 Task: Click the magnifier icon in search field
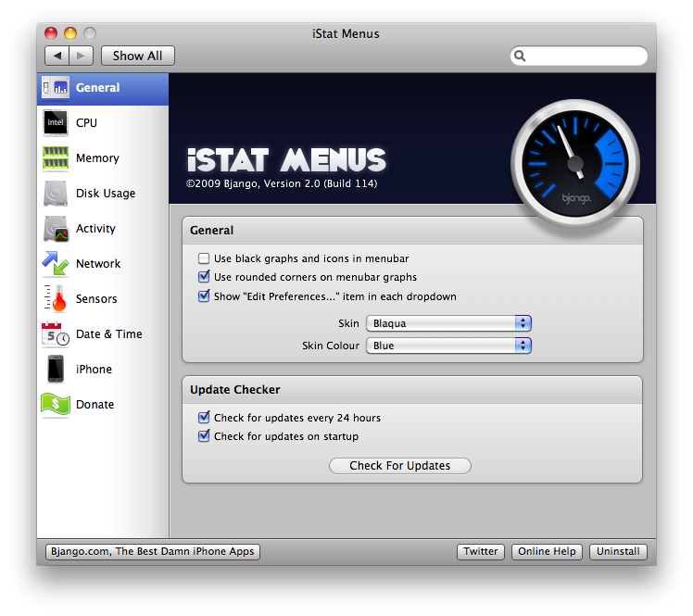pos(520,57)
